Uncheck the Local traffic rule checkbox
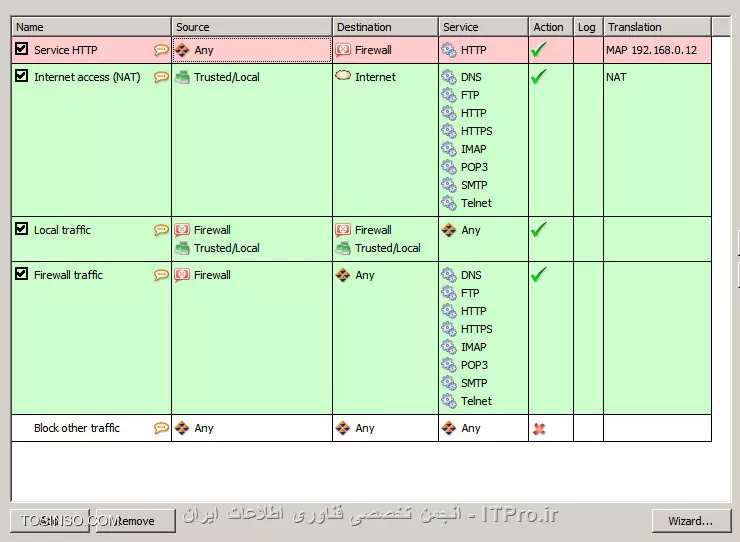Viewport: 740px width, 542px height. point(21,229)
